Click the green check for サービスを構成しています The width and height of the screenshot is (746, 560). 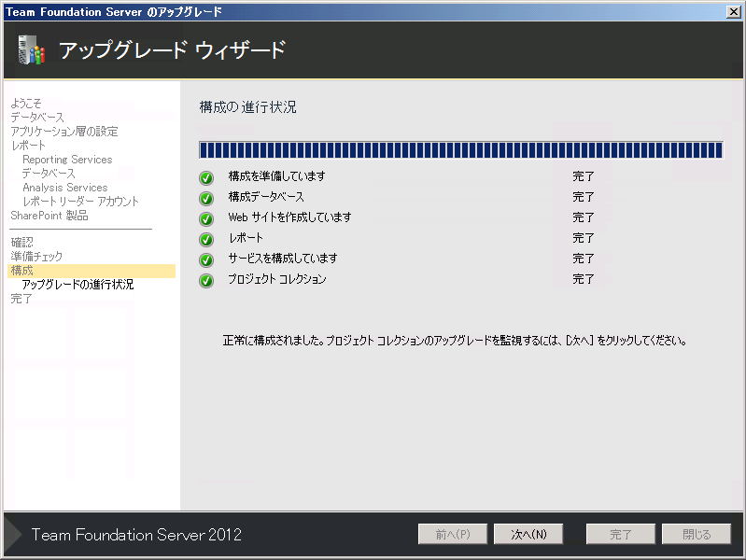coord(206,259)
